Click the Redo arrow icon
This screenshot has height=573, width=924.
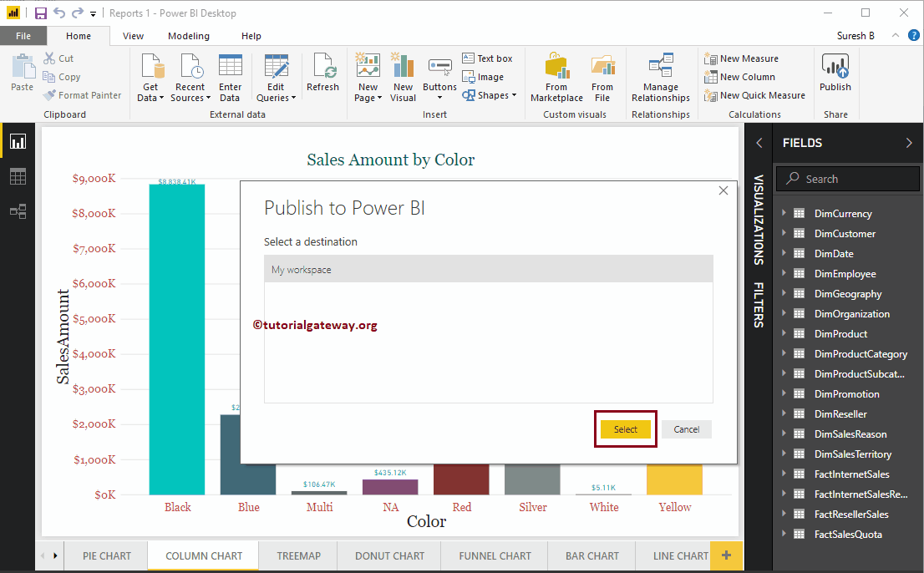pyautogui.click(x=77, y=13)
